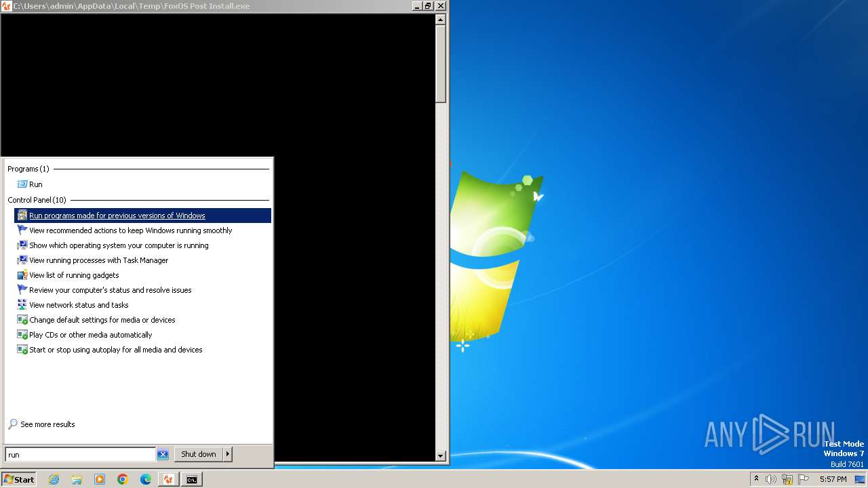Click the console window's scroll up arrow
The height and width of the screenshot is (488, 868).
click(441, 19)
